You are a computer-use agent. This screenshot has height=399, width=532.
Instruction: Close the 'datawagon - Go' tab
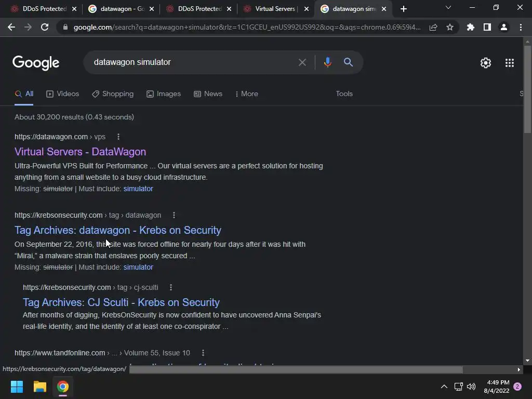coord(152,9)
